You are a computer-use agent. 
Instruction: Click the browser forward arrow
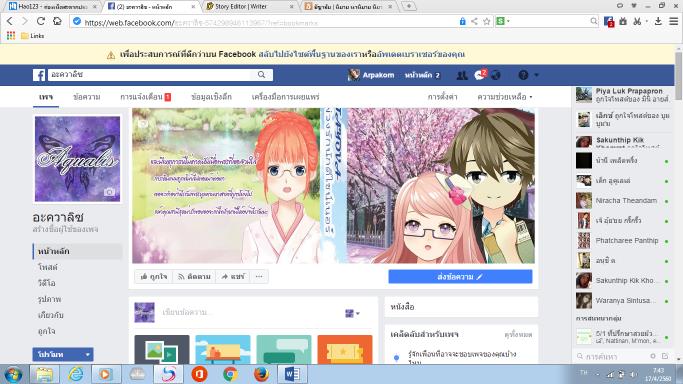pos(25,21)
